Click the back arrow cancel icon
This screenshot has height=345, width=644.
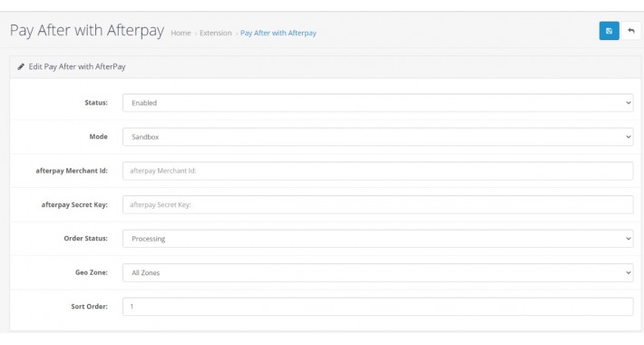631,31
